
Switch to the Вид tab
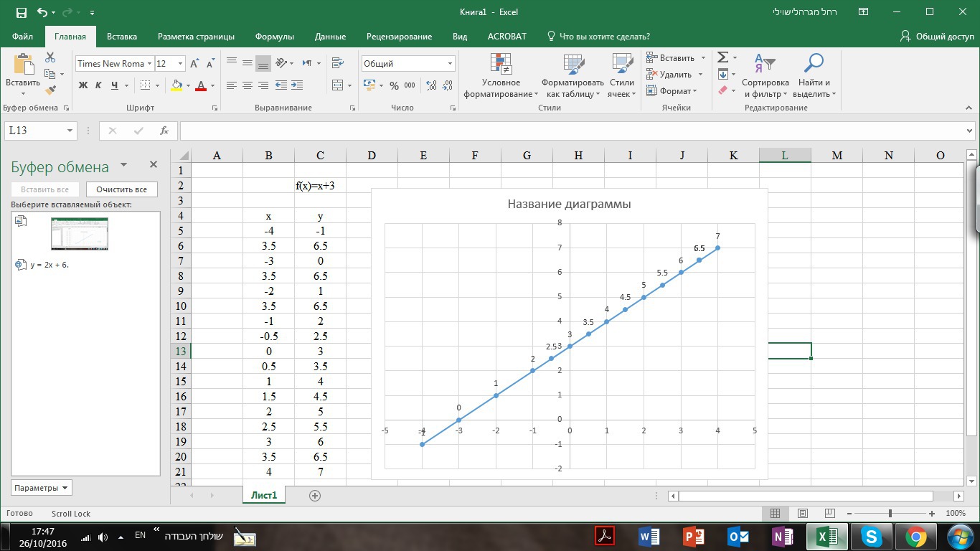460,37
